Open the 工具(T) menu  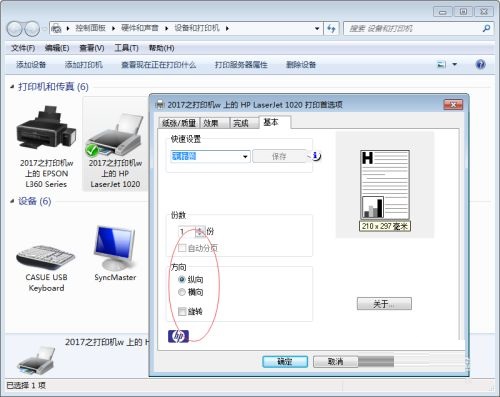coord(126,48)
